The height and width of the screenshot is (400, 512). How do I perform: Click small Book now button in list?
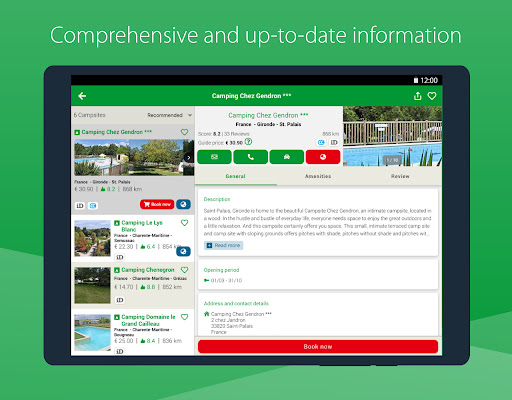click(157, 204)
